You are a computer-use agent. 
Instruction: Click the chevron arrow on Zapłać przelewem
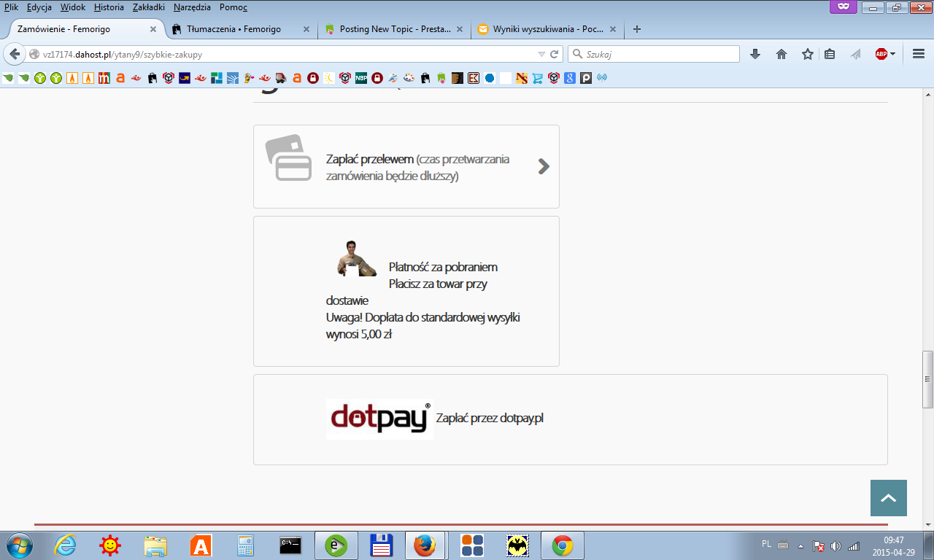click(x=543, y=167)
